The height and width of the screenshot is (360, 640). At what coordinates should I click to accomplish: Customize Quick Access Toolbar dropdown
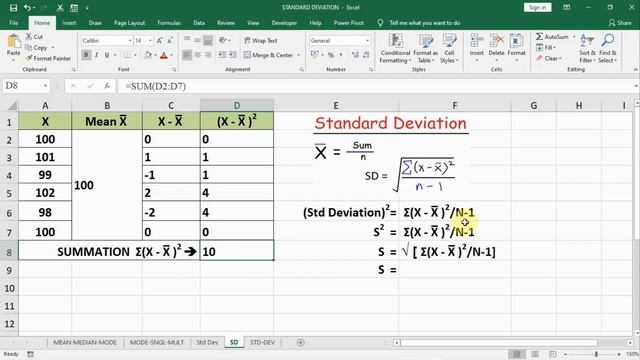87,7
